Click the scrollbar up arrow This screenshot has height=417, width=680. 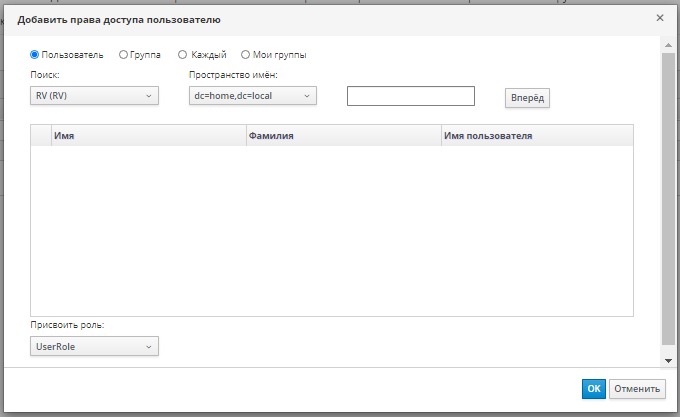pyautogui.click(x=668, y=46)
